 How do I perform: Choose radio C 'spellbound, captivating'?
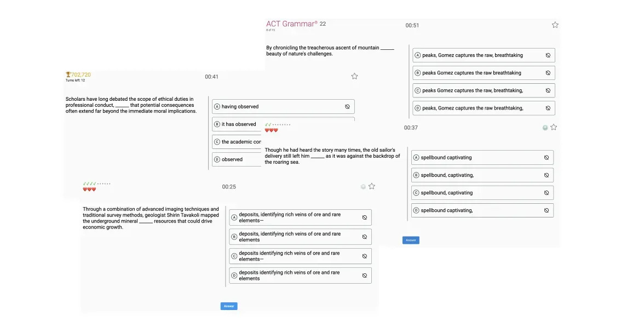click(x=416, y=193)
